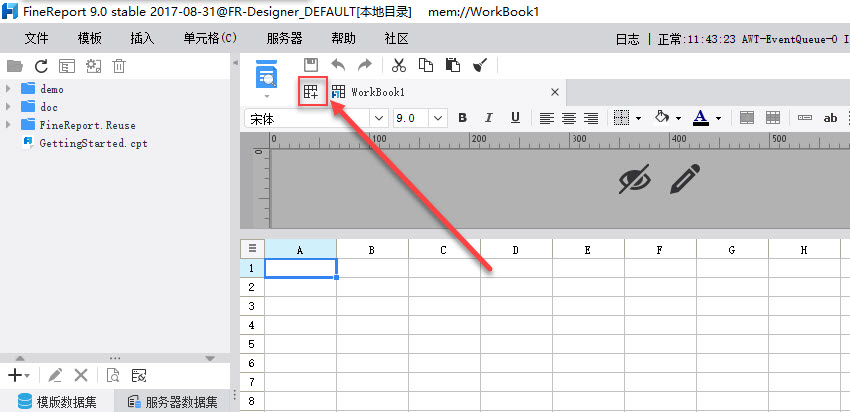850x412 pixels.
Task: Click the select-all corner of the grid
Action: pos(252,248)
